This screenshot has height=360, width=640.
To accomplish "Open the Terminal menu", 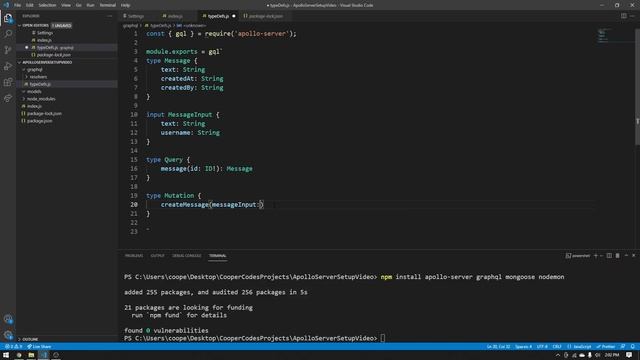I will (x=107, y=5).
